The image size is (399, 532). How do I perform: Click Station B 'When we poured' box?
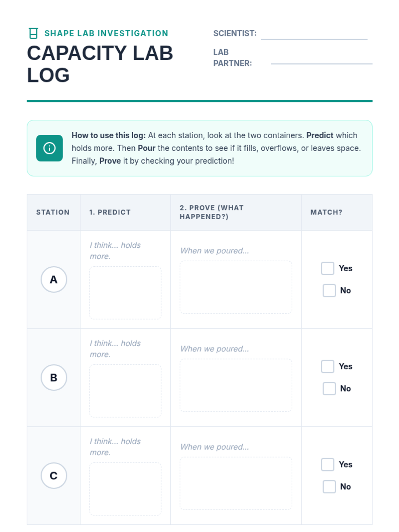(x=236, y=385)
